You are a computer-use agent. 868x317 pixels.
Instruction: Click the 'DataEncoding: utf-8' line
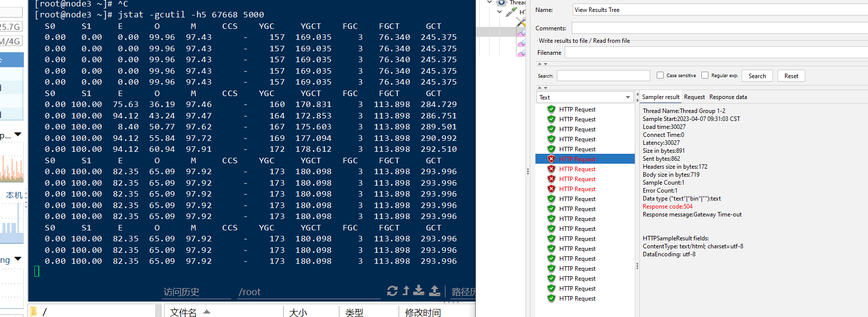coord(669,254)
